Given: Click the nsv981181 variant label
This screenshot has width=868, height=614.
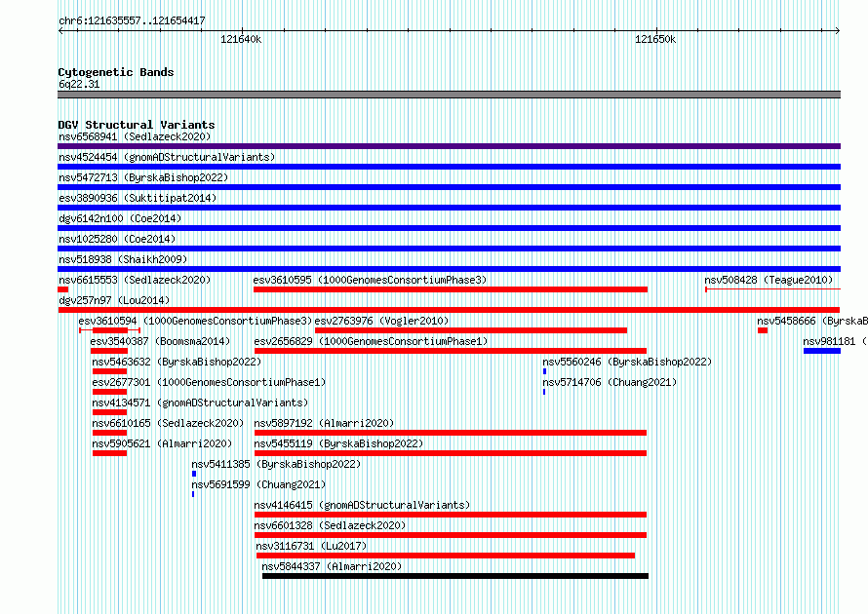Looking at the screenshot, I should coord(835,341).
